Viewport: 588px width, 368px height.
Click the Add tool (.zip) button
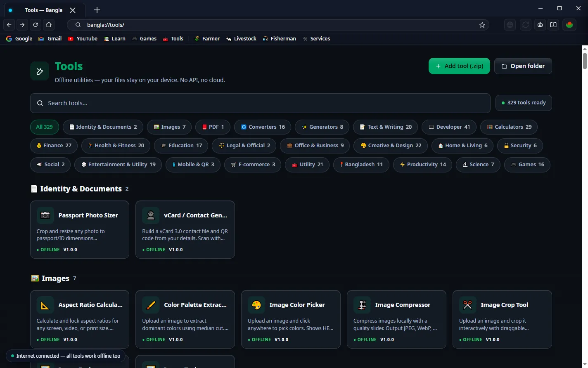pos(459,66)
